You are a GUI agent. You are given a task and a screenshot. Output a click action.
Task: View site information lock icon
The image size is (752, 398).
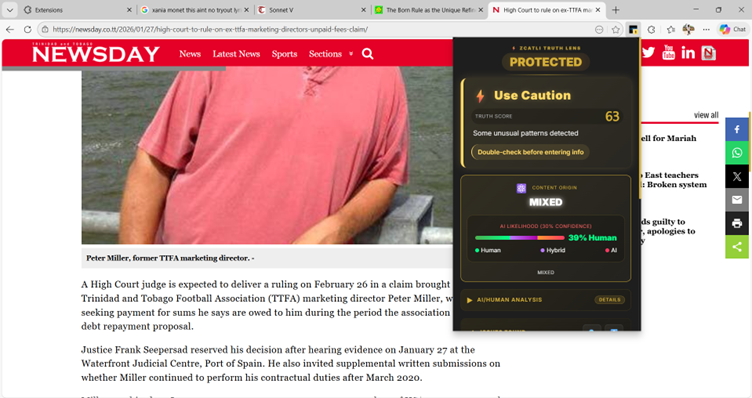[45, 29]
